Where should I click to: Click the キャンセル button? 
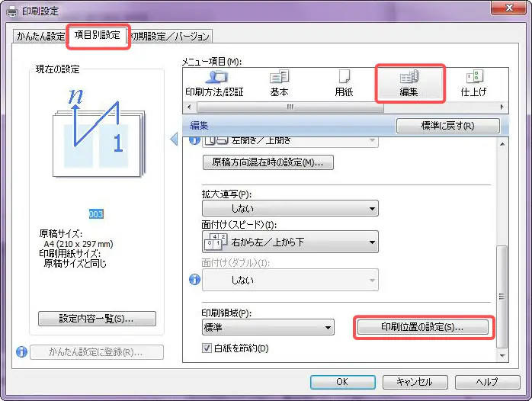coord(415,382)
